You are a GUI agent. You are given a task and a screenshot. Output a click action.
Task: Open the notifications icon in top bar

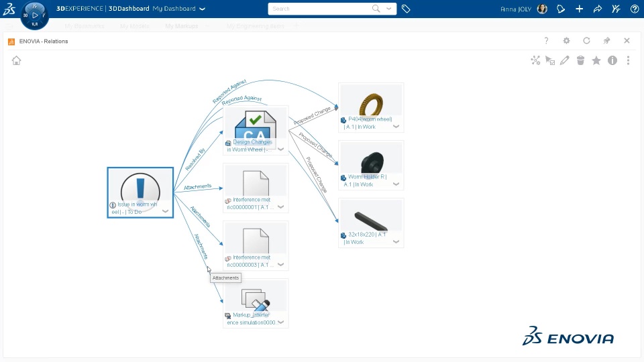(x=561, y=9)
